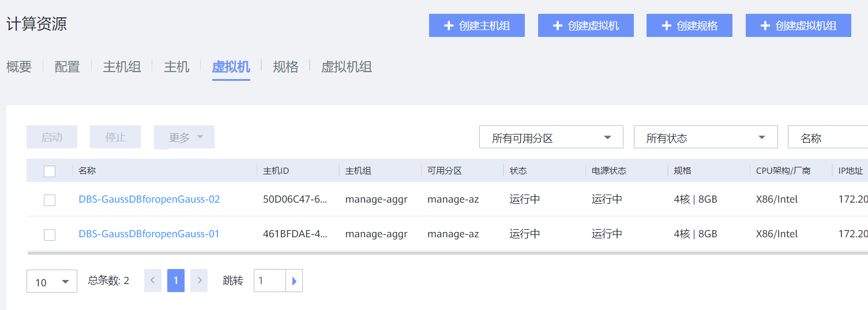Click the jump-to-page go arrow
This screenshot has width=868, height=310.
pyautogui.click(x=294, y=281)
